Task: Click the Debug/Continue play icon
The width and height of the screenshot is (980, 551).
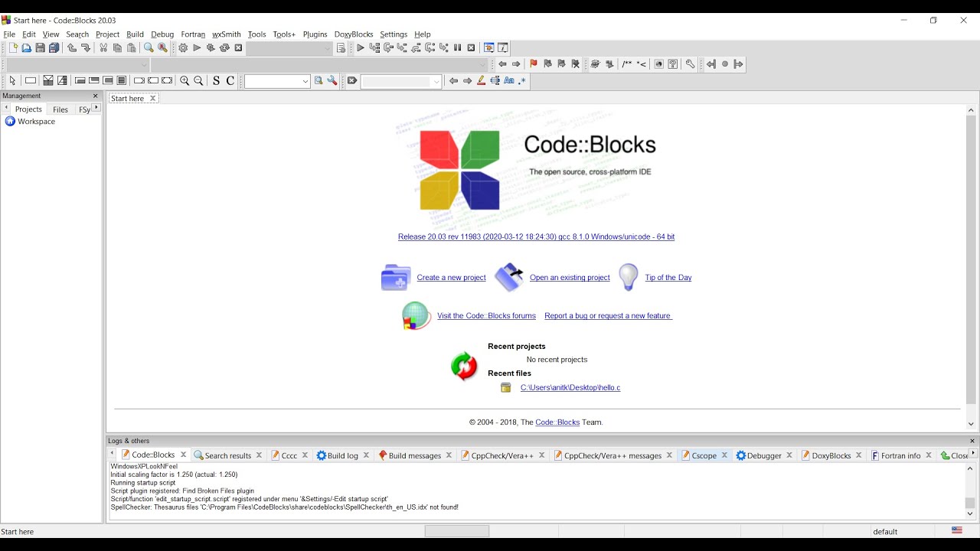Action: click(x=361, y=48)
